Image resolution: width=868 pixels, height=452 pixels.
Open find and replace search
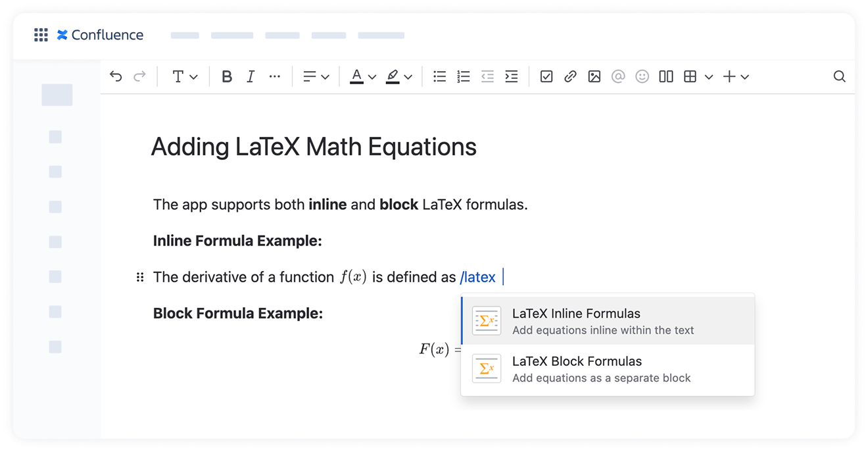(x=839, y=76)
